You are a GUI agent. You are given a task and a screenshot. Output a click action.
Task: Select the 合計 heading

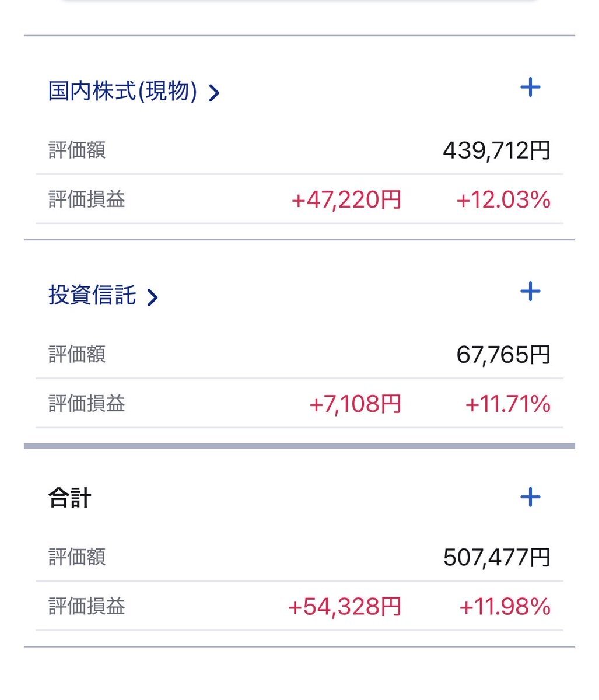pyautogui.click(x=69, y=499)
